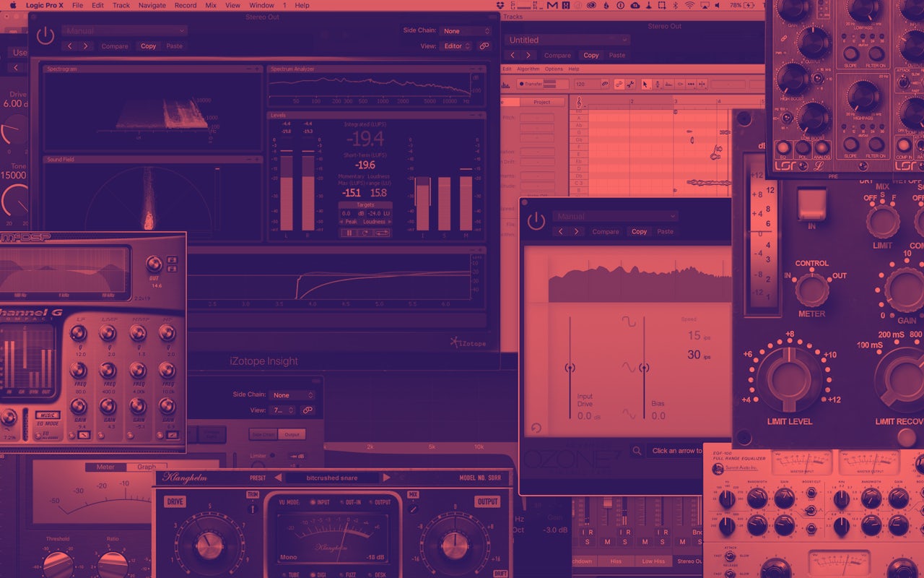Open the Wi-Fi status menu
Image resolution: width=924 pixels, height=578 pixels.
point(689,5)
